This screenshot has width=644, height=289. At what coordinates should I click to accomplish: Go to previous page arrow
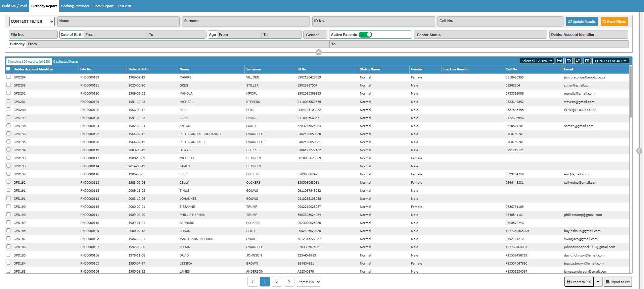click(253, 282)
